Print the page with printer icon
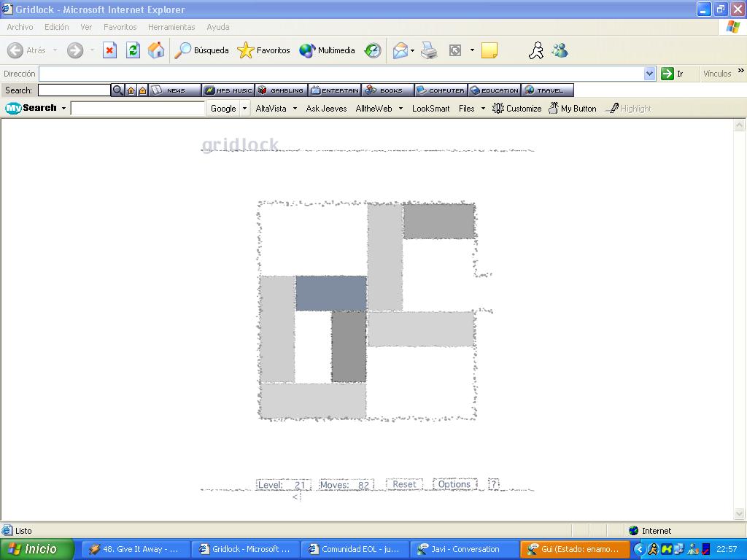Image resolution: width=747 pixels, height=560 pixels. 429,50
